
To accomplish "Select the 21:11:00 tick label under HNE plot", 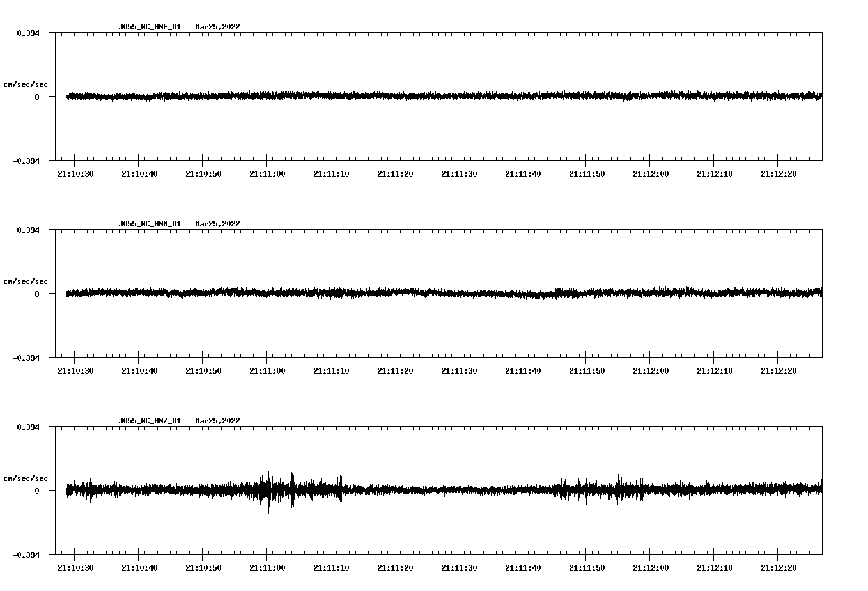I will pyautogui.click(x=267, y=174).
